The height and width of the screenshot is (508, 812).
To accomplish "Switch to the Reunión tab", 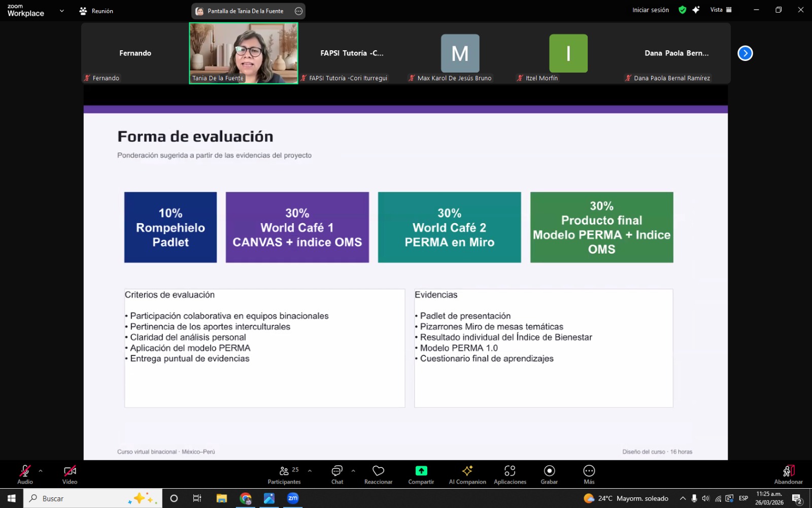I will [96, 11].
